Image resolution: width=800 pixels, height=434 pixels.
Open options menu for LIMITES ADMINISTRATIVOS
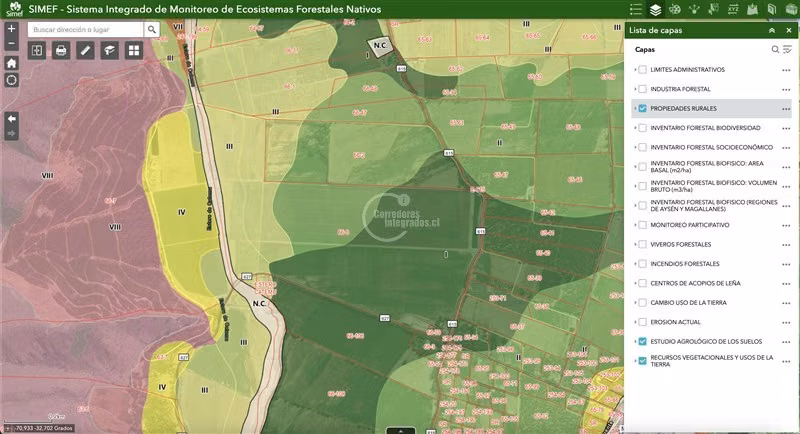pos(786,70)
